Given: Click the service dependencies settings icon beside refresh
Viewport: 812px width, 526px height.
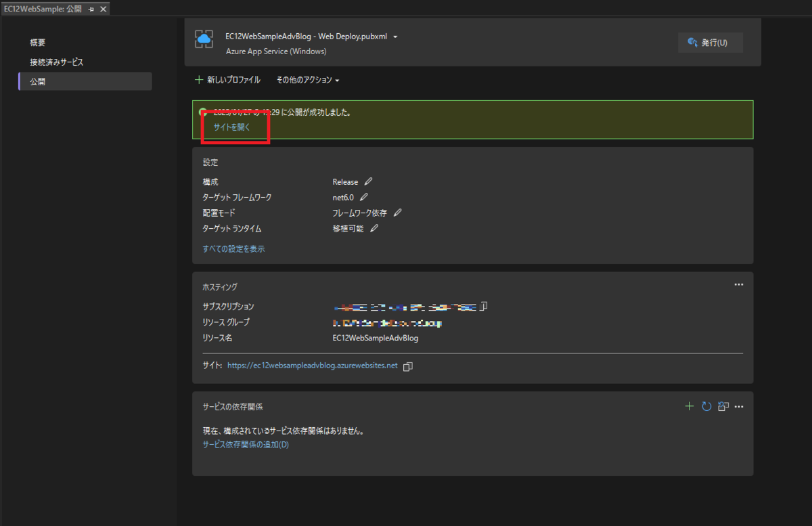Looking at the screenshot, I should [x=723, y=406].
